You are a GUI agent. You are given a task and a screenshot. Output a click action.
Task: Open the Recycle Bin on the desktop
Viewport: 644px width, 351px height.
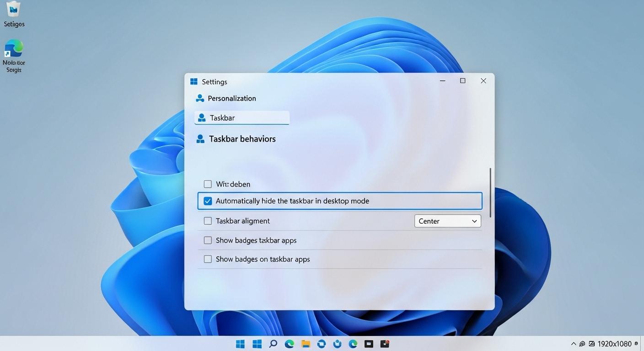pos(13,10)
